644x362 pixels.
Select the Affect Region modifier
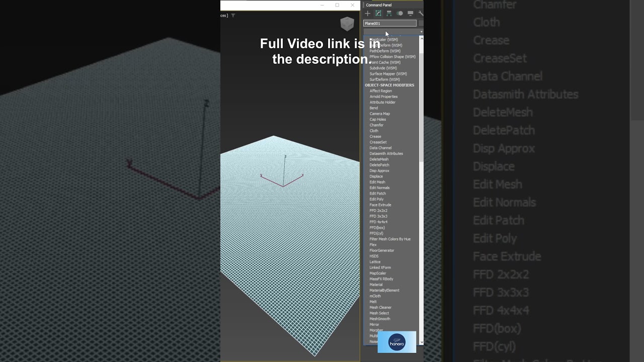tap(380, 91)
